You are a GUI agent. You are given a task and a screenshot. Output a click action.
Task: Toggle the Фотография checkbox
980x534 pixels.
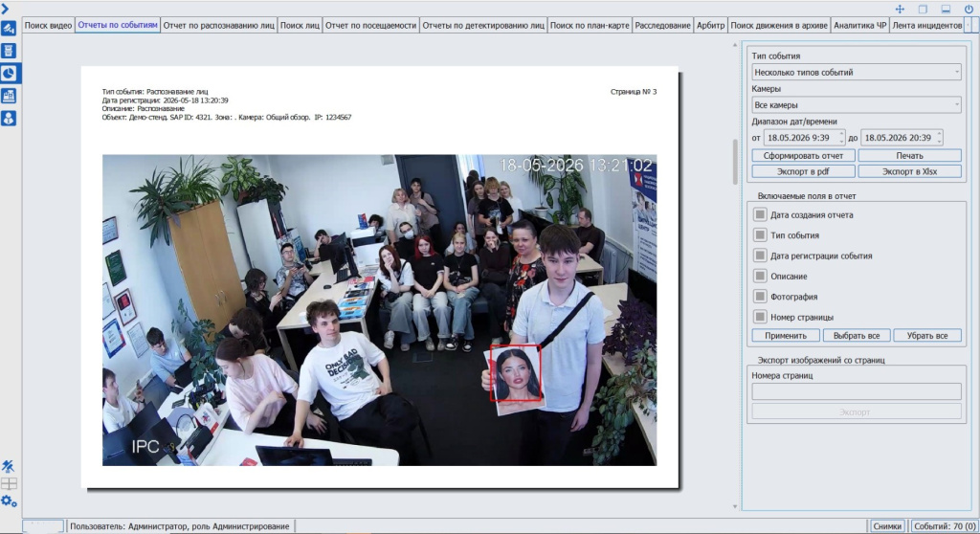[x=760, y=297]
